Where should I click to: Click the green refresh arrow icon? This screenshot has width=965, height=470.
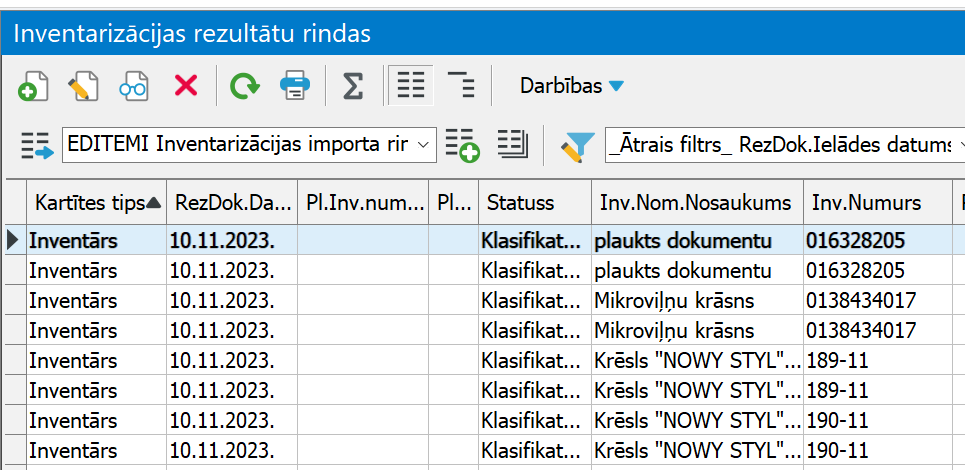[x=245, y=86]
